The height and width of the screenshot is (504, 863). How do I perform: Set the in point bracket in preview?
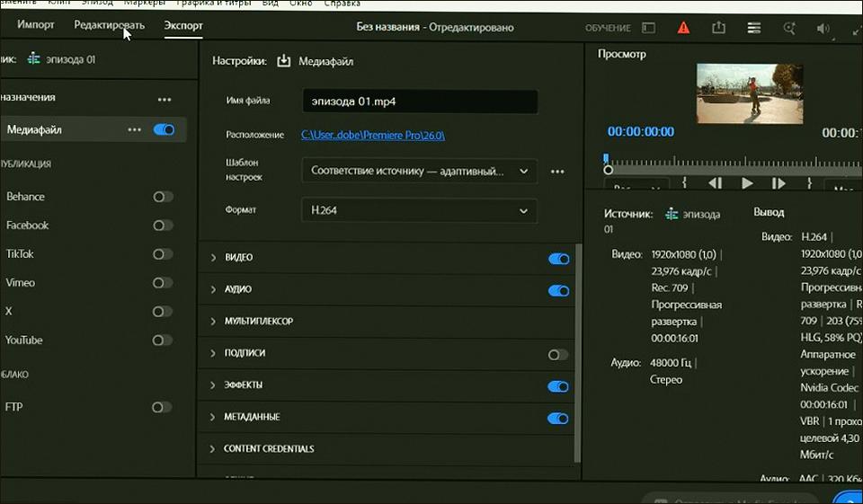coord(684,182)
